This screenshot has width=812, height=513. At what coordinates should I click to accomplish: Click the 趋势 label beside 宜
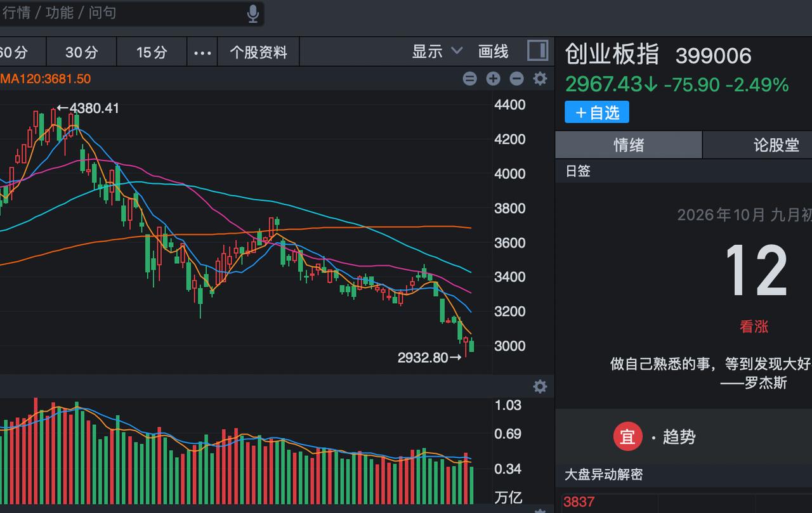coord(679,437)
